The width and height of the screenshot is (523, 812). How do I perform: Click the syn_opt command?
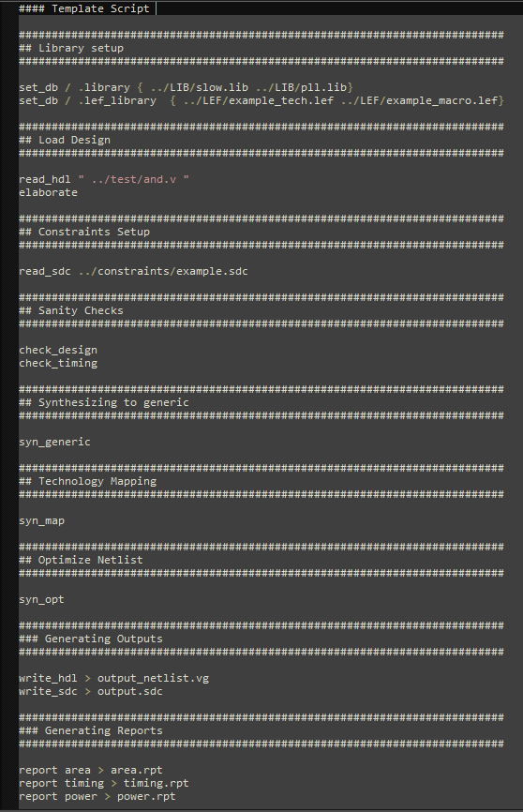[41, 599]
